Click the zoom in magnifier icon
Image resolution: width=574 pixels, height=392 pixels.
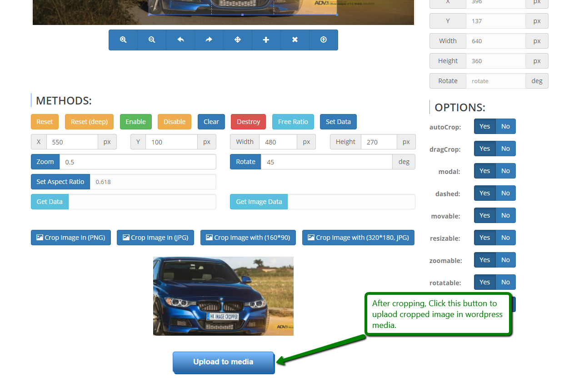(x=123, y=40)
